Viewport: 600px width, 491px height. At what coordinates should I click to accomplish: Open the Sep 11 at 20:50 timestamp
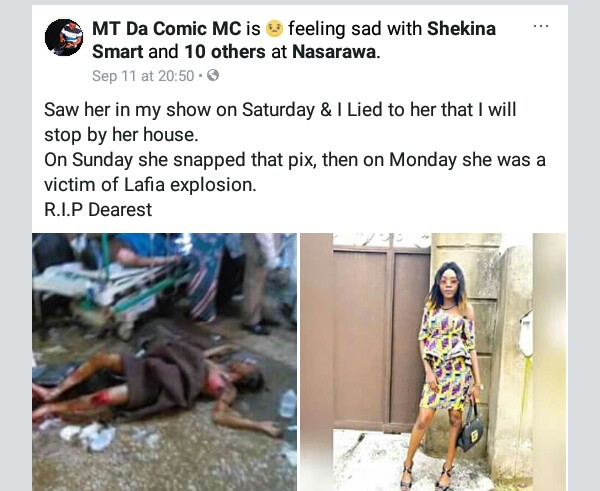143,76
